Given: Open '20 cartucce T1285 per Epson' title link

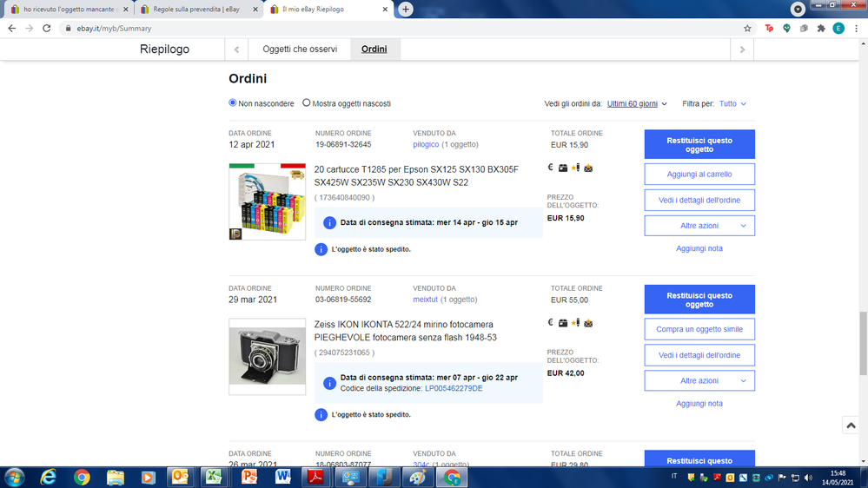Looking at the screenshot, I should (x=416, y=176).
